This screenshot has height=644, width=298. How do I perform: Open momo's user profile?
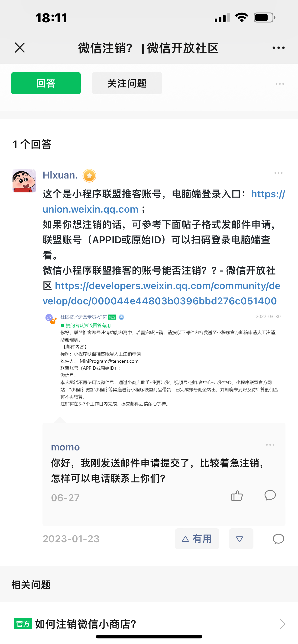(x=65, y=447)
